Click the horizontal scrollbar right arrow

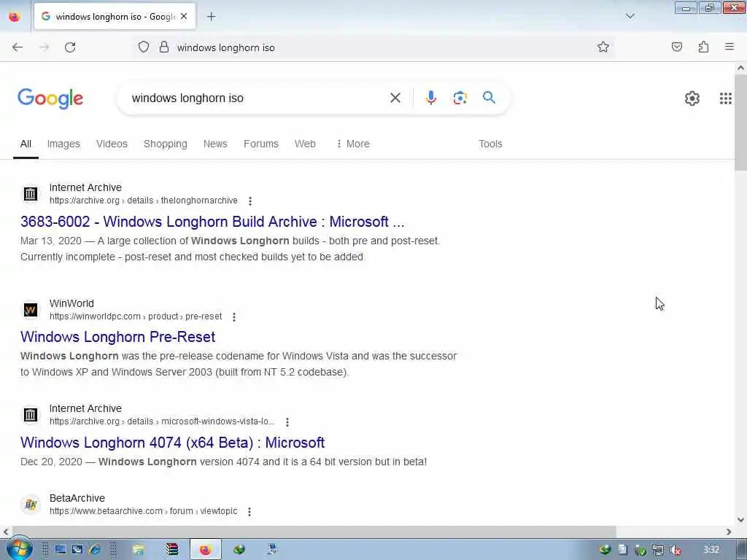click(729, 532)
